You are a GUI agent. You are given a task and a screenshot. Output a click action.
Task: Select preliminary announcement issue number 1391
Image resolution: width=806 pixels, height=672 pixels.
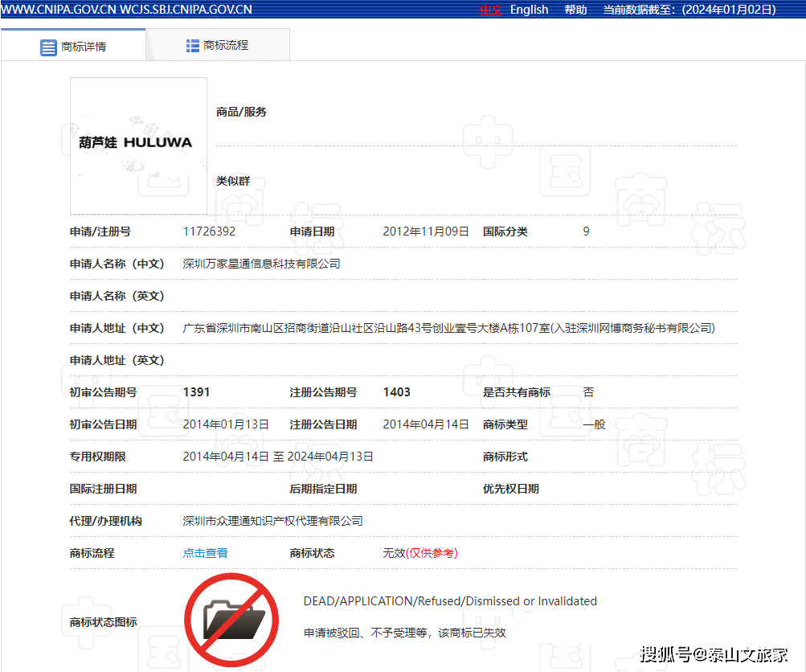pyautogui.click(x=196, y=392)
